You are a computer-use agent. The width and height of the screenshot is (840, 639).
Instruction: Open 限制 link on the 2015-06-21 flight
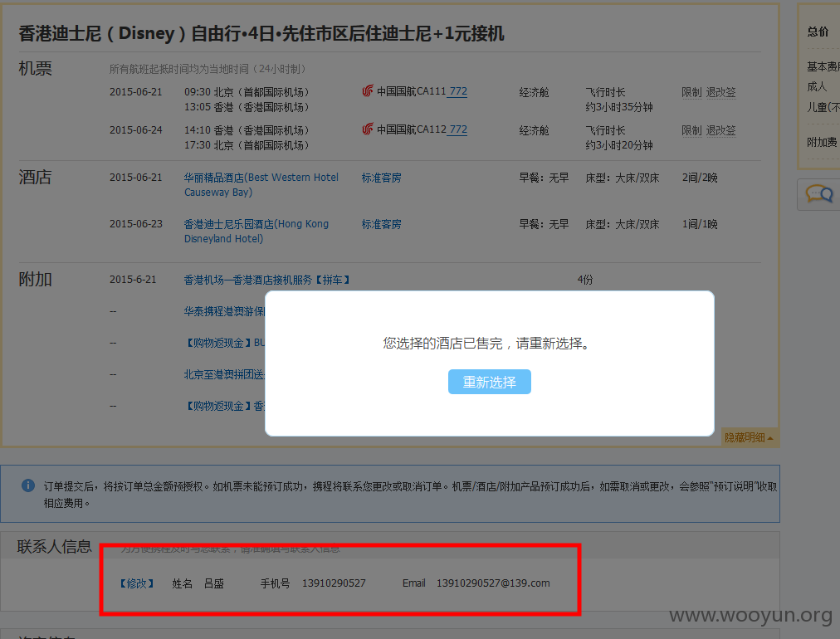pos(691,92)
